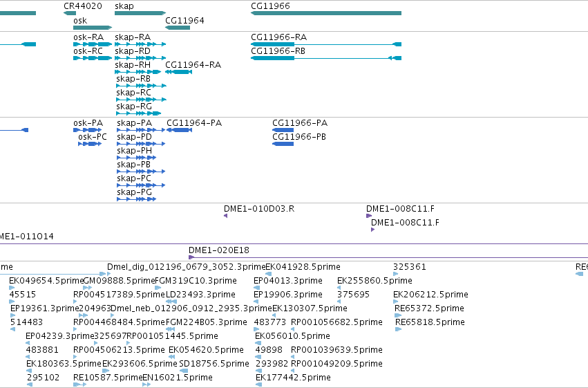Click the DME1-010D03.R BAC end
The height and width of the screenshot is (388, 588).
click(225, 216)
